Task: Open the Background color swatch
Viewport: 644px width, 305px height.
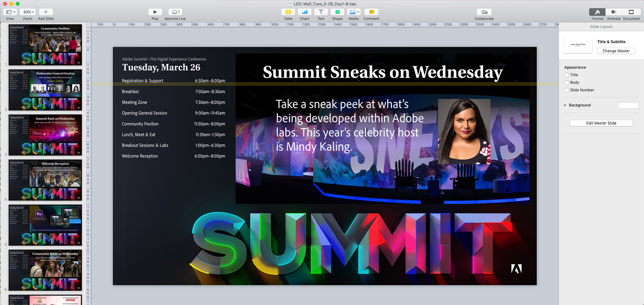Action: [x=628, y=105]
